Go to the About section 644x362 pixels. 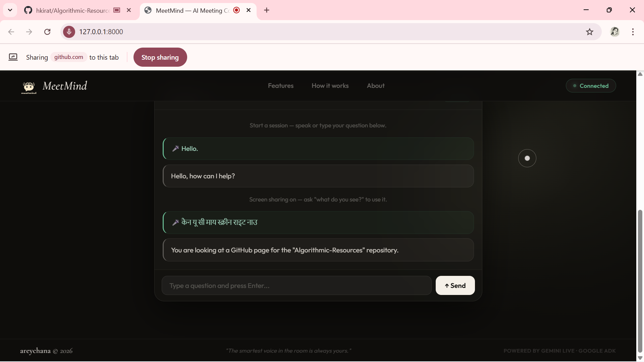pyautogui.click(x=376, y=86)
